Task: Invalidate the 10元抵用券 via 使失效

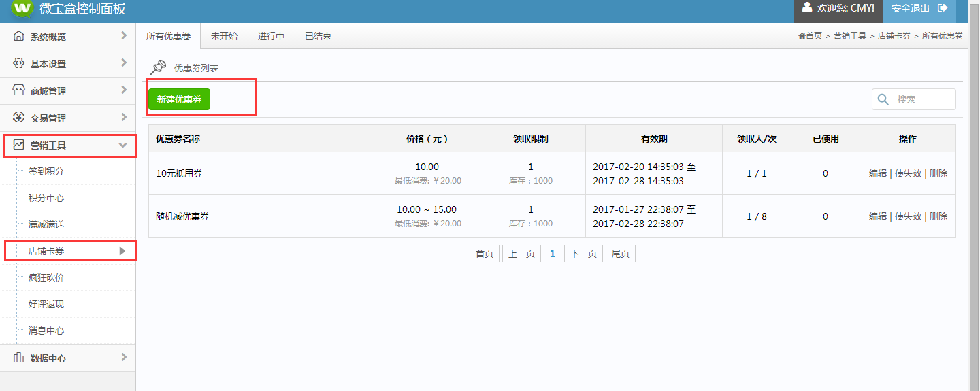Action: 908,173
